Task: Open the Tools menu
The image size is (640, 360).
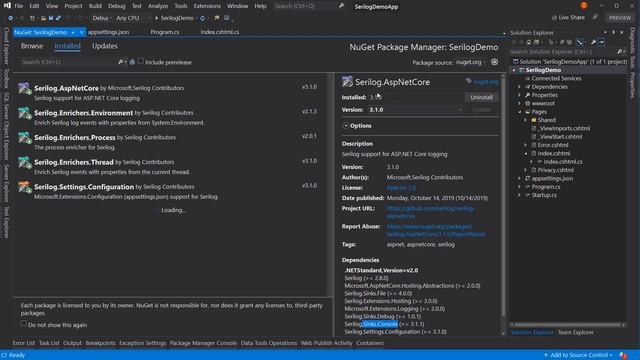Action: click(x=181, y=6)
